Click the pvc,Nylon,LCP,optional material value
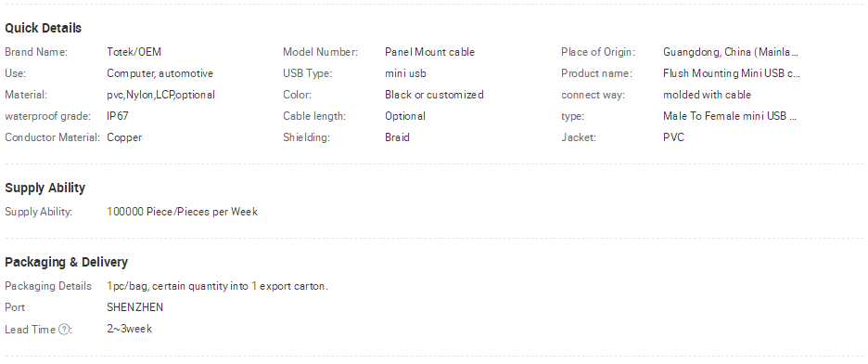868x364 pixels. click(161, 96)
